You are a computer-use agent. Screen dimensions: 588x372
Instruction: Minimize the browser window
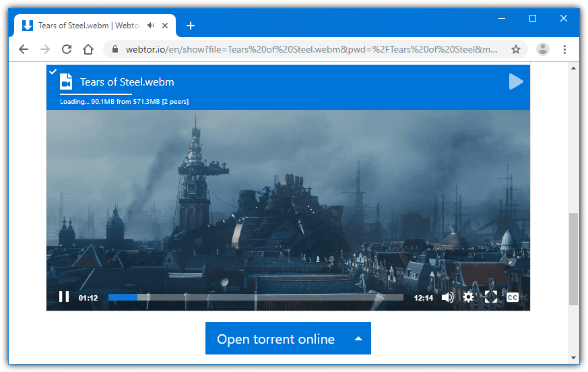point(502,18)
